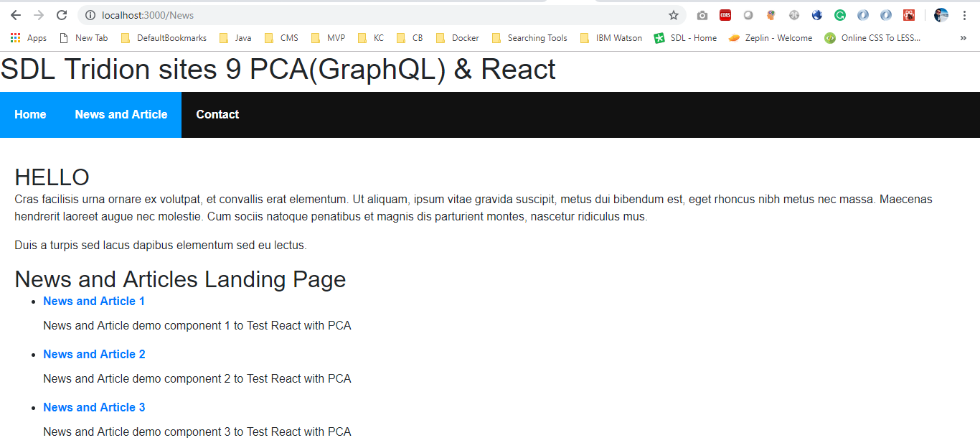The width and height of the screenshot is (980, 448).
Task: Click the HELLO heading
Action: point(52,177)
